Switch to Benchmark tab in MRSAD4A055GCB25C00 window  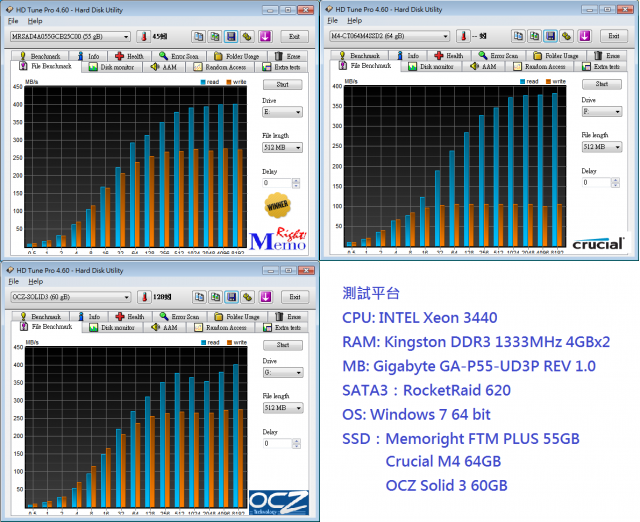(x=40, y=56)
